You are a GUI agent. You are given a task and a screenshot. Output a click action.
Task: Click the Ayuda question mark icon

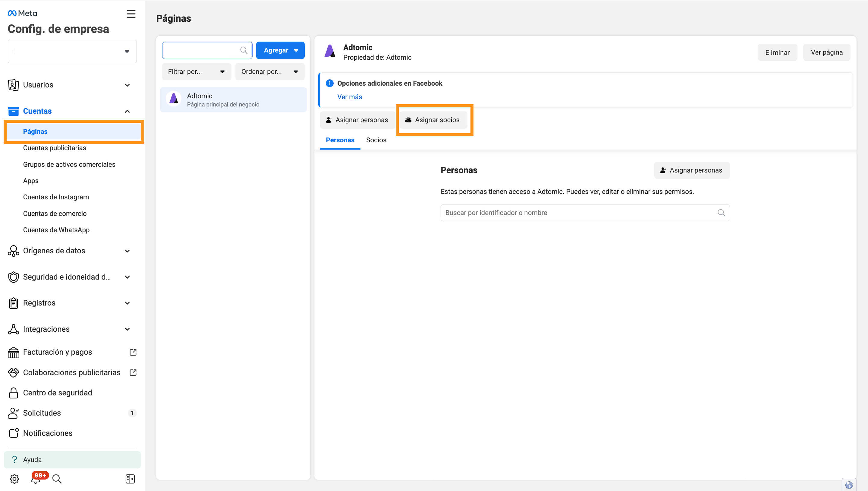(x=14, y=460)
